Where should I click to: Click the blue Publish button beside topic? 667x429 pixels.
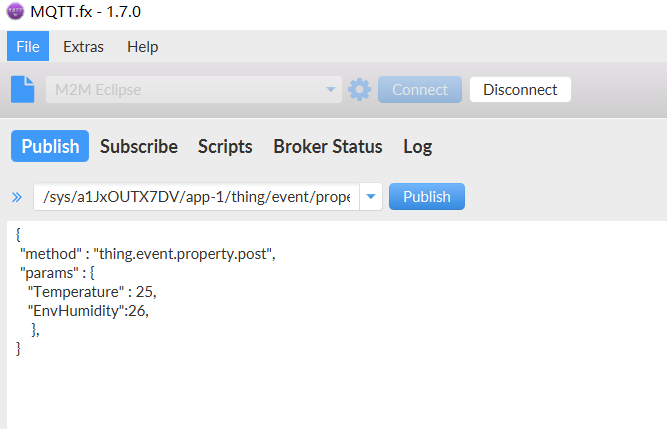point(426,197)
